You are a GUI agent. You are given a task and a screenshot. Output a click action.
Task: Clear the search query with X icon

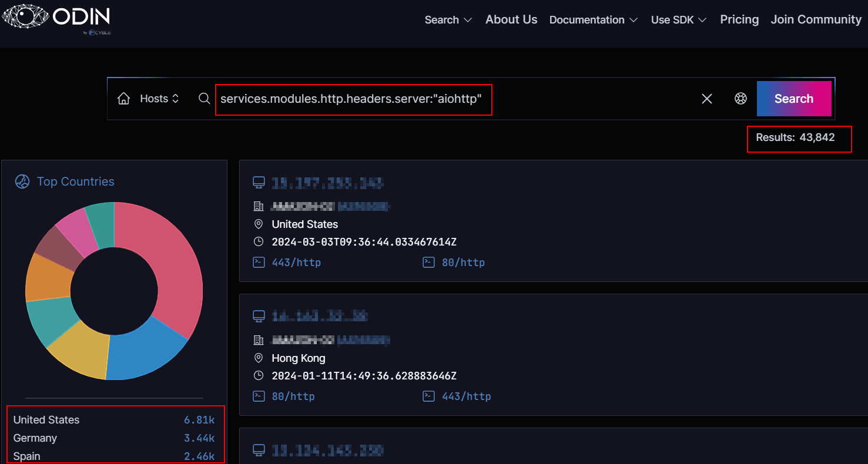[707, 99]
